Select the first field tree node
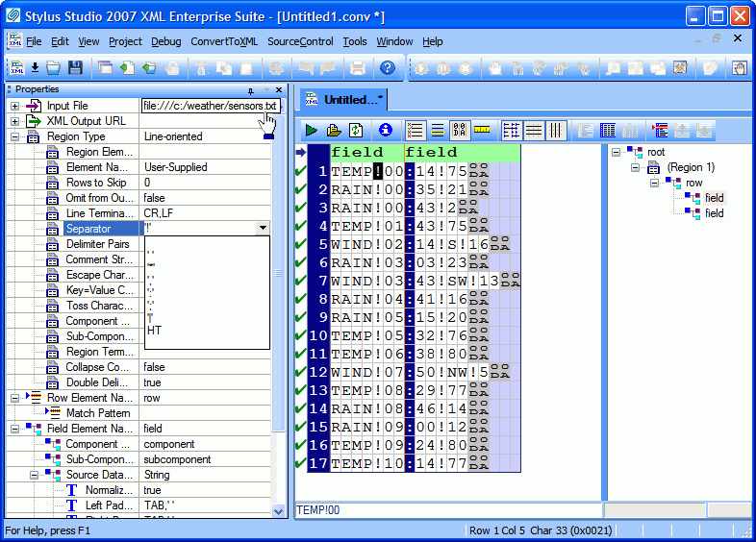756x542 pixels. [714, 198]
